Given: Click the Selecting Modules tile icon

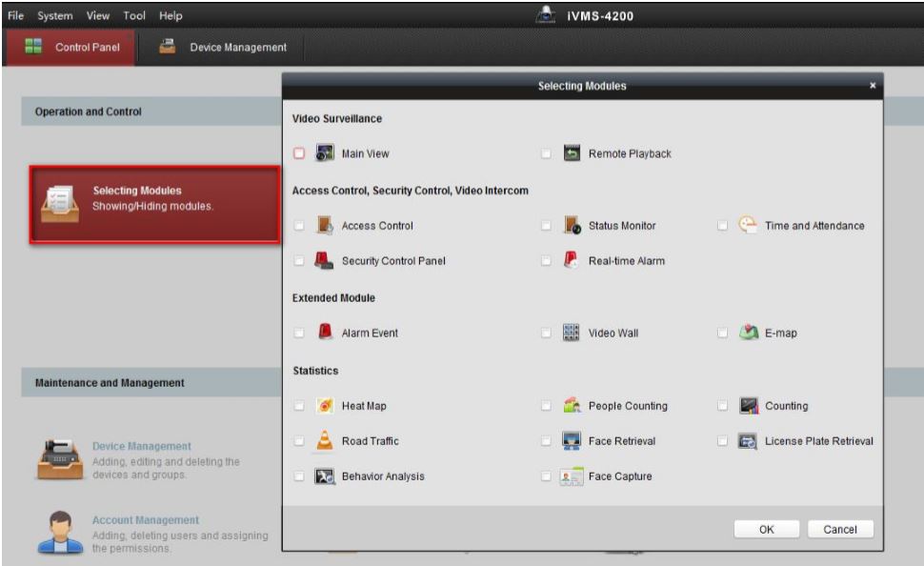Looking at the screenshot, I should pos(59,204).
